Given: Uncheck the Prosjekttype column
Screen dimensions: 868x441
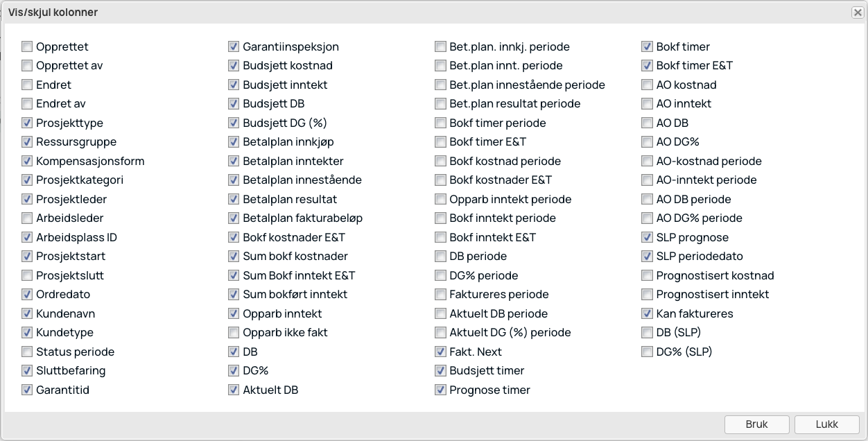Looking at the screenshot, I should (x=27, y=123).
